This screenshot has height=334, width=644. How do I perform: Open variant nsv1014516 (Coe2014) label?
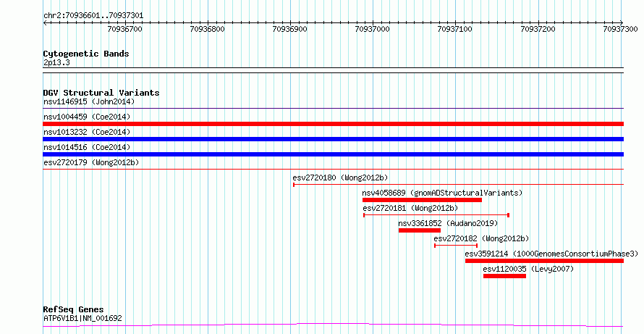(87, 147)
